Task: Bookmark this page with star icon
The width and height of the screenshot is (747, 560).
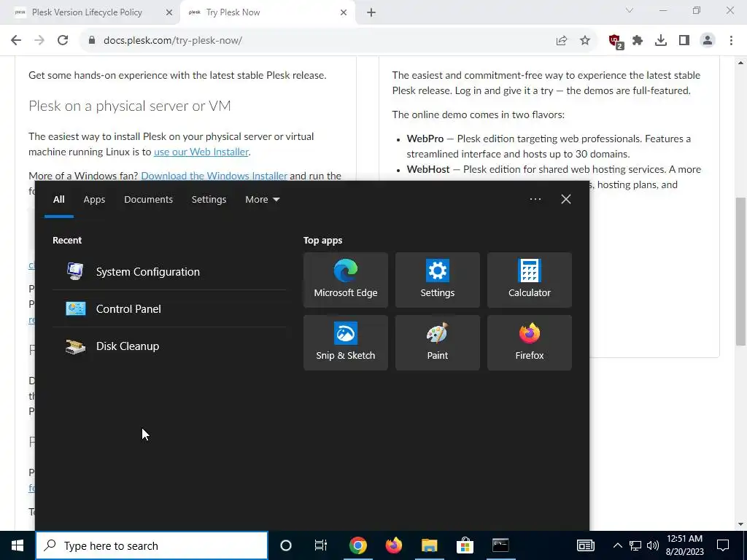Action: 585,41
